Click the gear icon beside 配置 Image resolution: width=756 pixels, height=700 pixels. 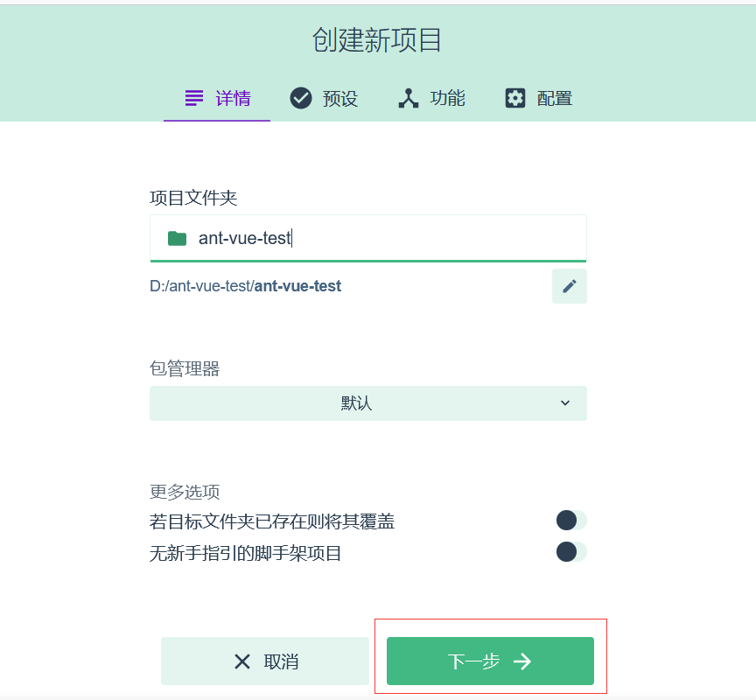[x=514, y=99]
